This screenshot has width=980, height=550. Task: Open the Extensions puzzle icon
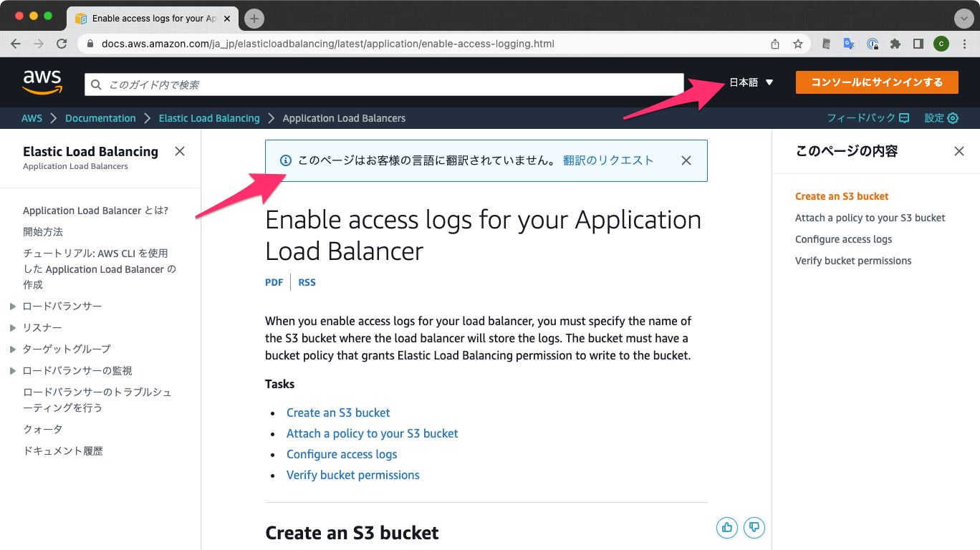click(x=895, y=44)
